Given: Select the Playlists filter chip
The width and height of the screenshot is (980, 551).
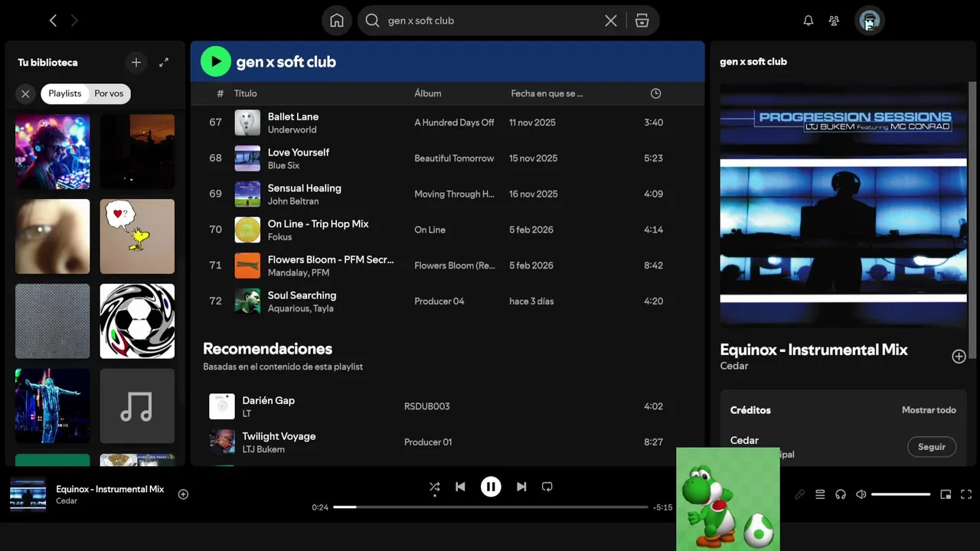Looking at the screenshot, I should click(x=64, y=93).
